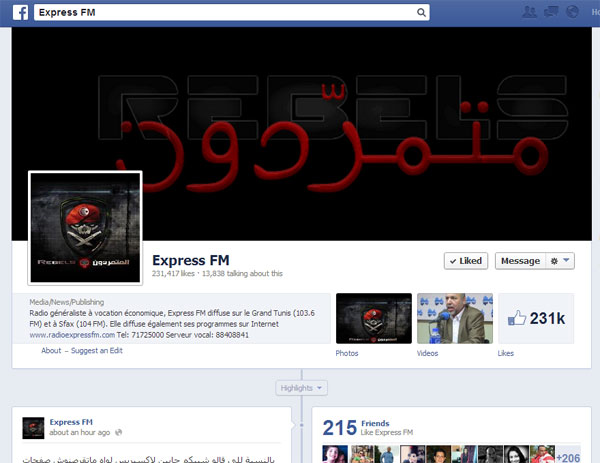Open friend requests icon
The image size is (600, 463).
tap(529, 12)
